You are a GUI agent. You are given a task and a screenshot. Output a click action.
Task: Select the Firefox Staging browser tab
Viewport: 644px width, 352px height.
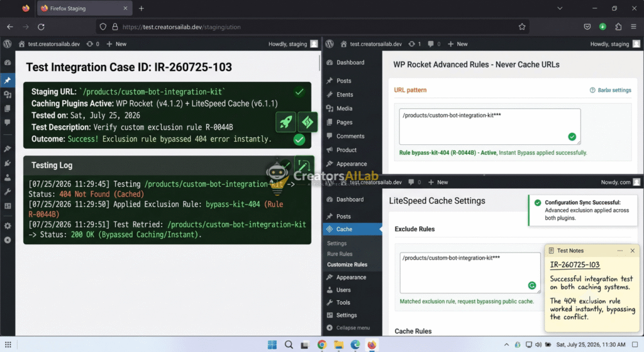tap(84, 8)
